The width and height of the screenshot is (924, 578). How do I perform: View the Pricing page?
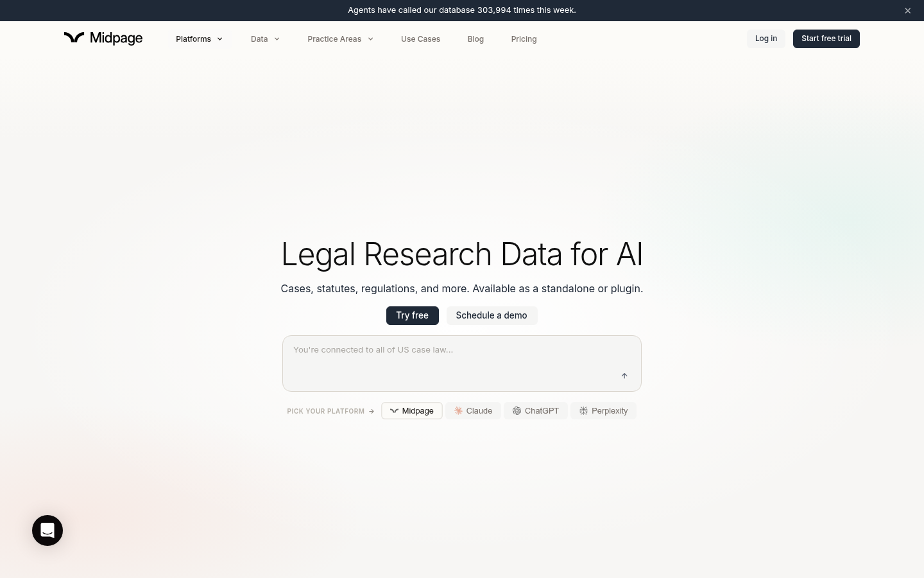524,39
